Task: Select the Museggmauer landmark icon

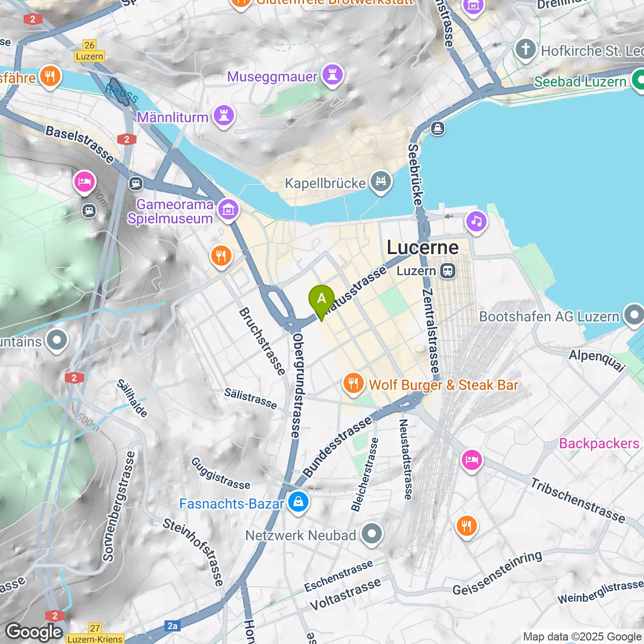Action: click(332, 75)
